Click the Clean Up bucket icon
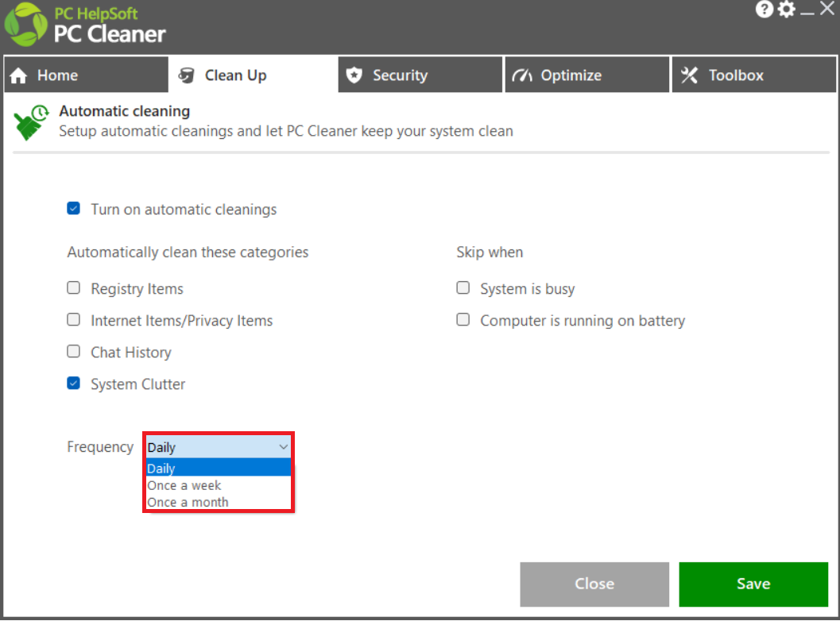Screen dimensions: 840x621 186,75
